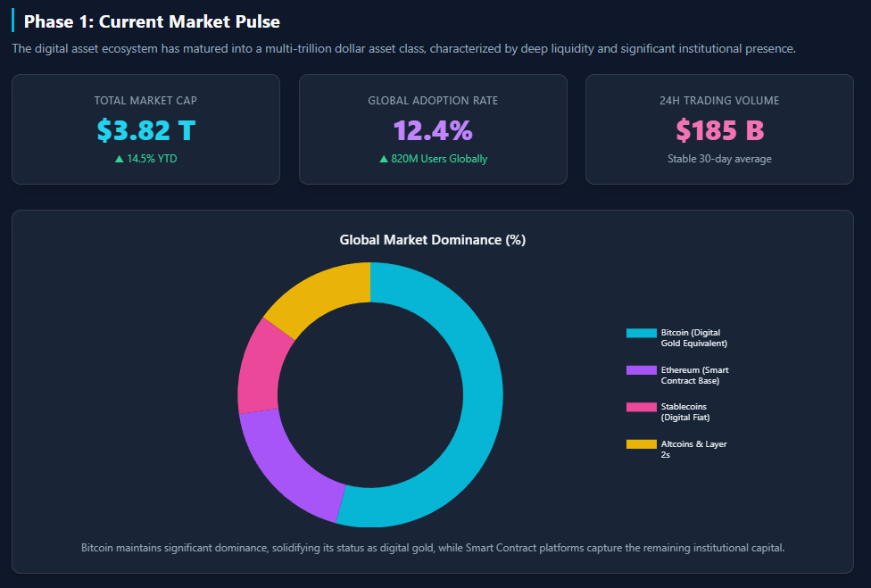Click the cyan accent bar beside Phase 1 heading
Image resolution: width=871 pixels, height=588 pixels.
[13, 21]
